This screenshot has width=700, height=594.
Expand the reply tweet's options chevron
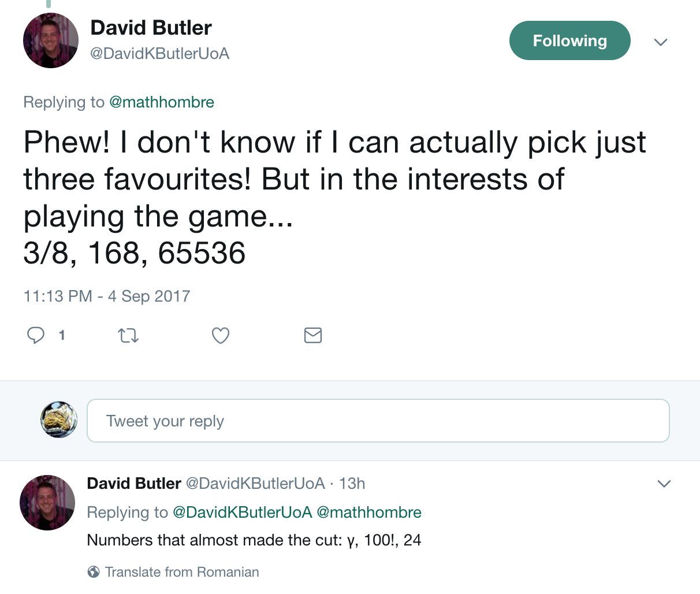point(664,484)
